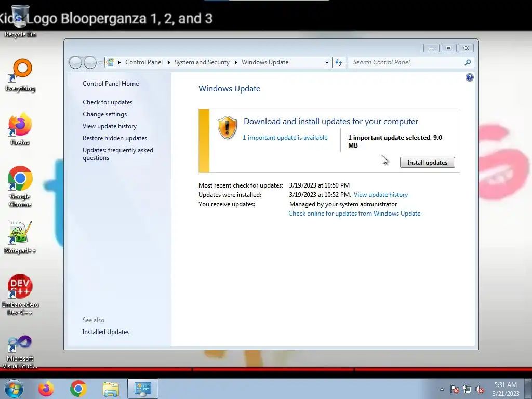
Task: Open Updates: frequently asked questions
Action: [118, 154]
